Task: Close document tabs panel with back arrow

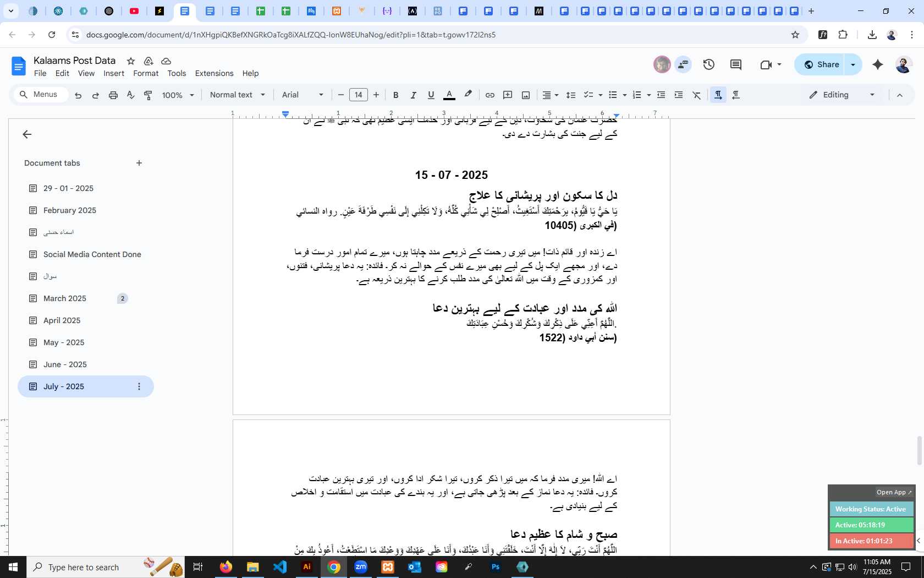Action: [x=27, y=134]
